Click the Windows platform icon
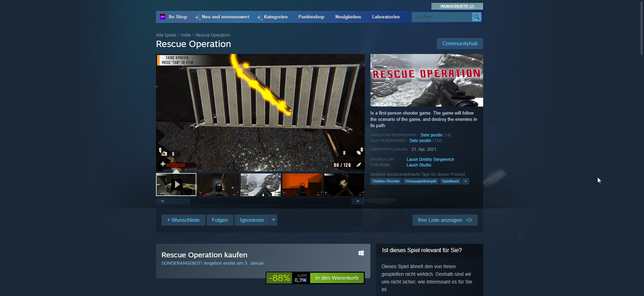The image size is (644, 296). [x=361, y=253]
